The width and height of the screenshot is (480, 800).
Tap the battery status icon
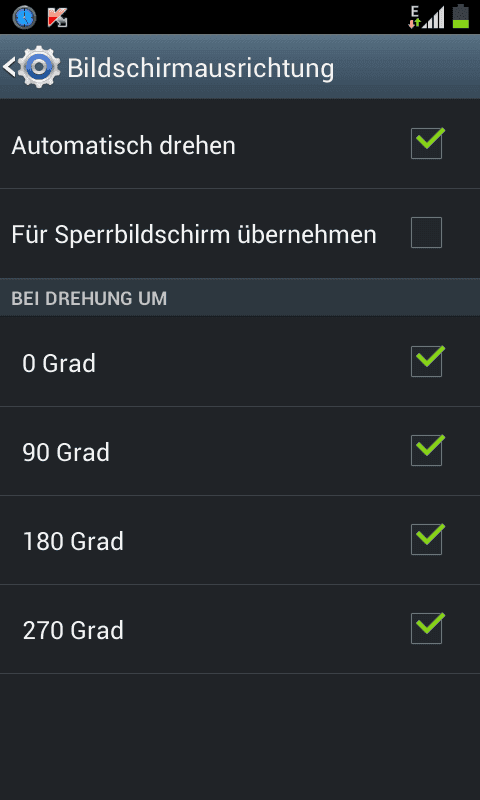pos(461,16)
